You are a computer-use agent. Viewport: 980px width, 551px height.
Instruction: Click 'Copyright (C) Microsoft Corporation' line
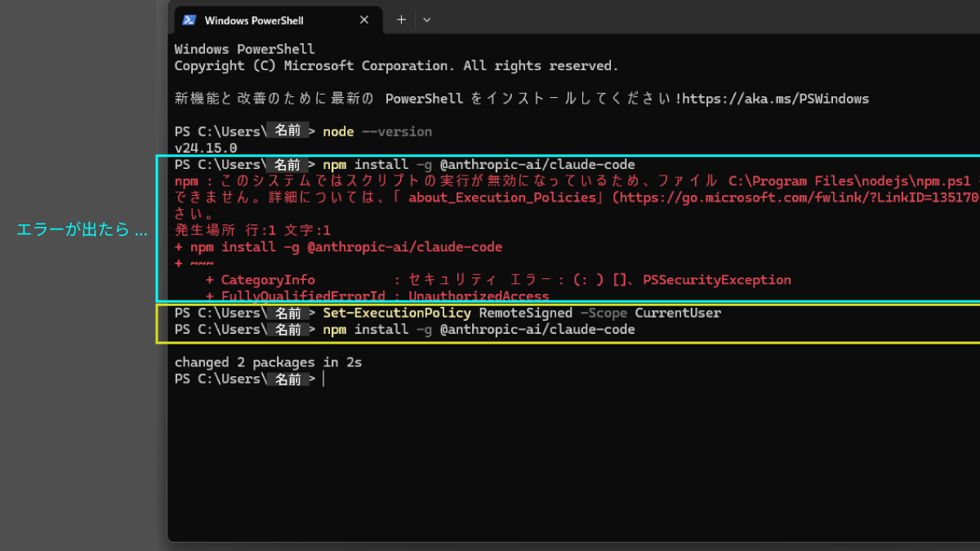[396, 65]
